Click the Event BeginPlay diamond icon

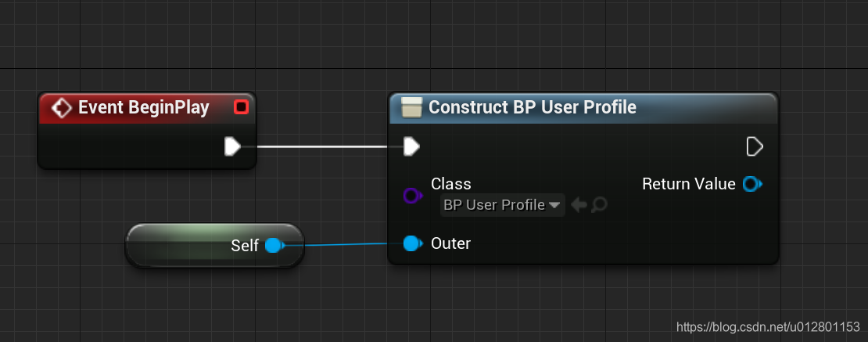click(x=61, y=107)
